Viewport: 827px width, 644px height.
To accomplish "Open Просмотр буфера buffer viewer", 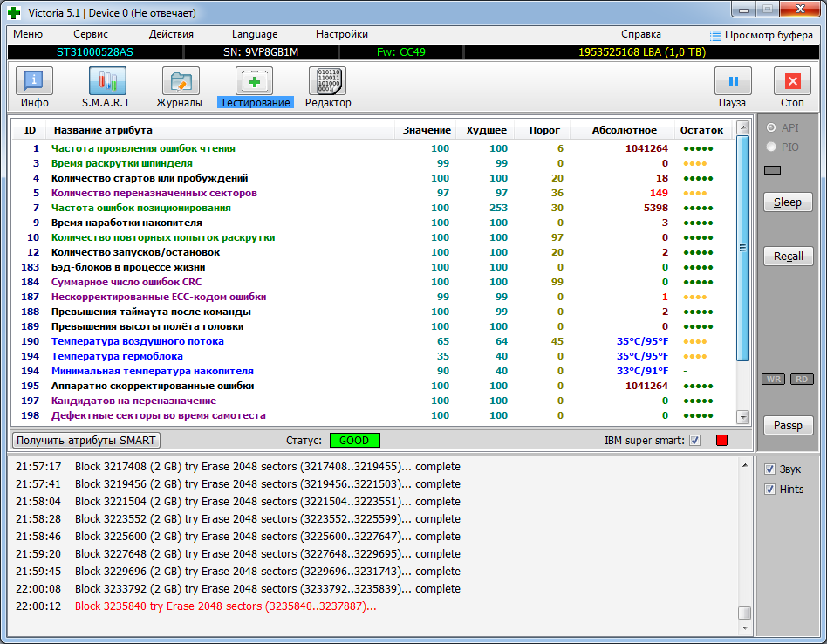I will pos(762,35).
